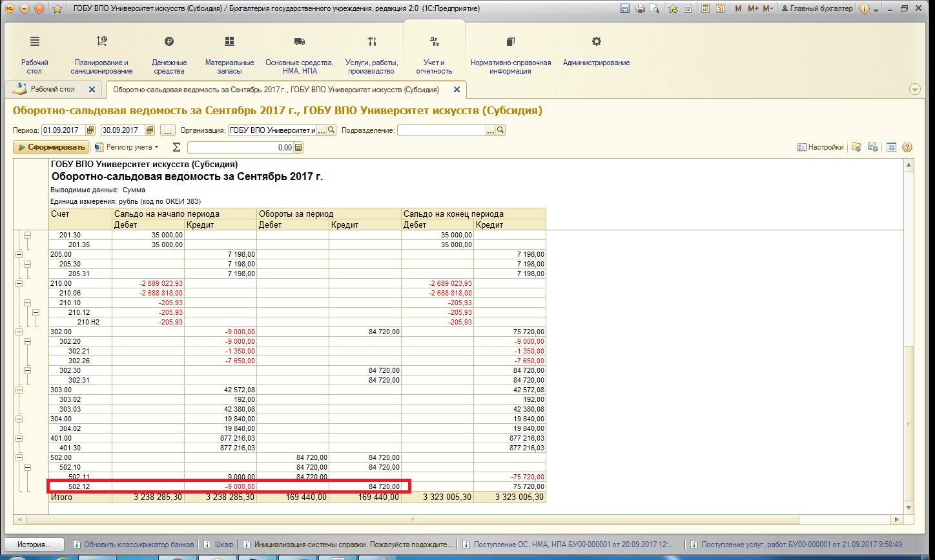Switch to the Рабочий стол tab
This screenshot has height=560, width=935.
pyautogui.click(x=52, y=89)
